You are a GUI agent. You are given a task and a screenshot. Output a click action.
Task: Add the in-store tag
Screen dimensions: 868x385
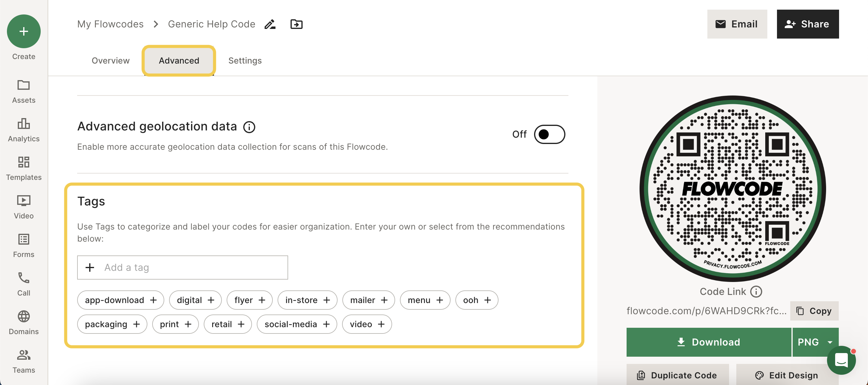tap(307, 300)
